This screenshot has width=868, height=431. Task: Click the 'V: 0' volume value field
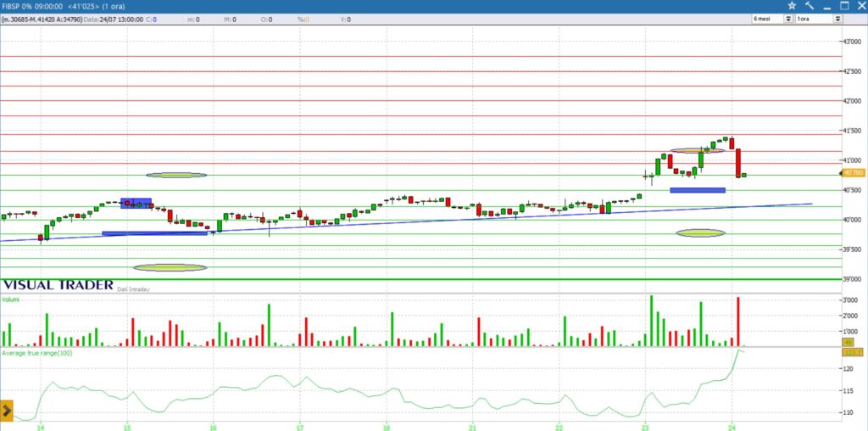[x=344, y=20]
